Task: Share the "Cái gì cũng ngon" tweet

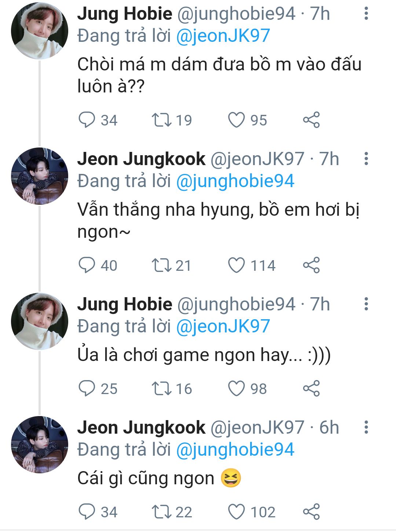Action: [311, 512]
